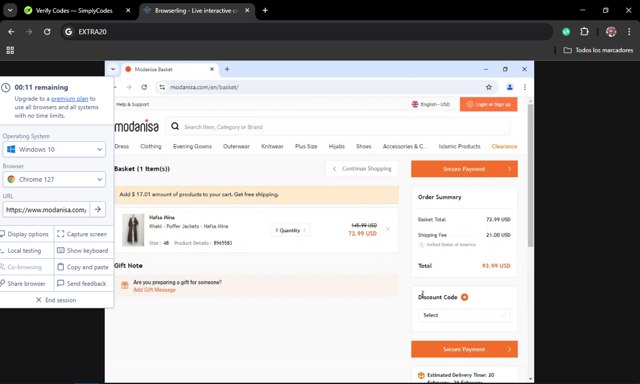The image size is (640, 384).
Task: Open the 1 Quantity dropdown
Action: click(290, 231)
